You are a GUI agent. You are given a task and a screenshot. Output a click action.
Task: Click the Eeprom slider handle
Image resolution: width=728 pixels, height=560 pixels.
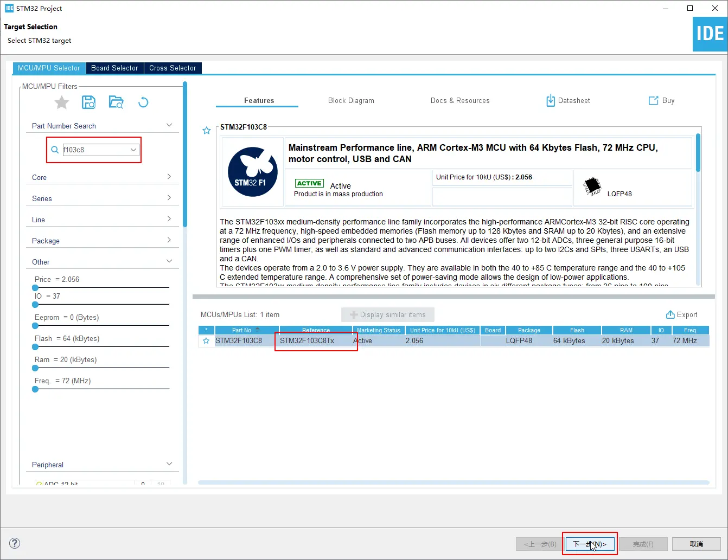coord(35,326)
